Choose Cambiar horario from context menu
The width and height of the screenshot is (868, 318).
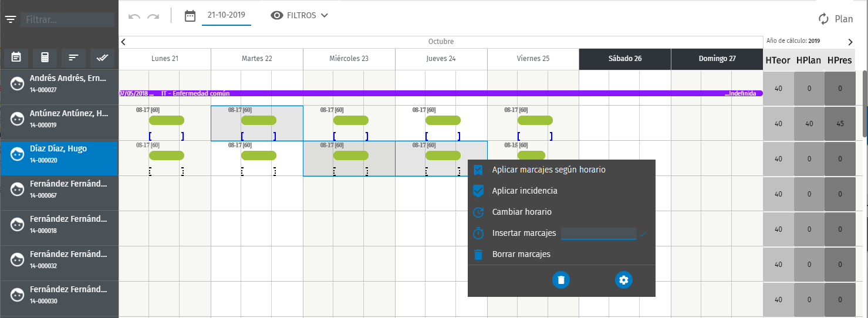click(x=522, y=212)
